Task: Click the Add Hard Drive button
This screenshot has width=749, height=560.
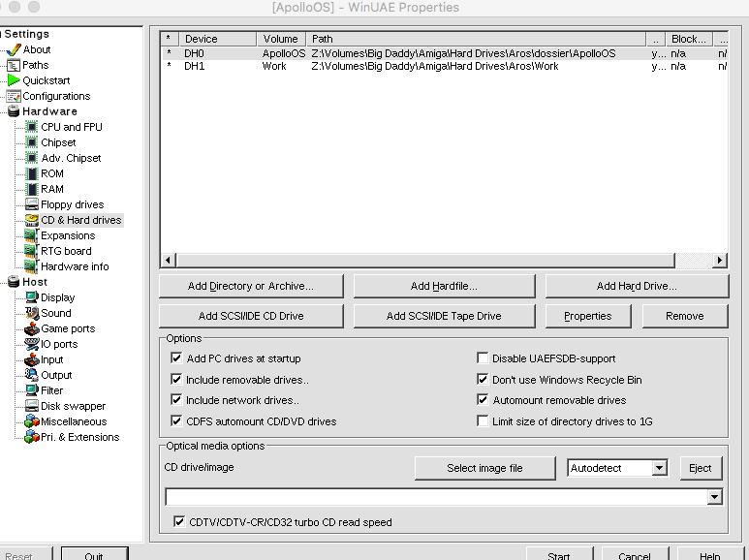Action: (637, 286)
